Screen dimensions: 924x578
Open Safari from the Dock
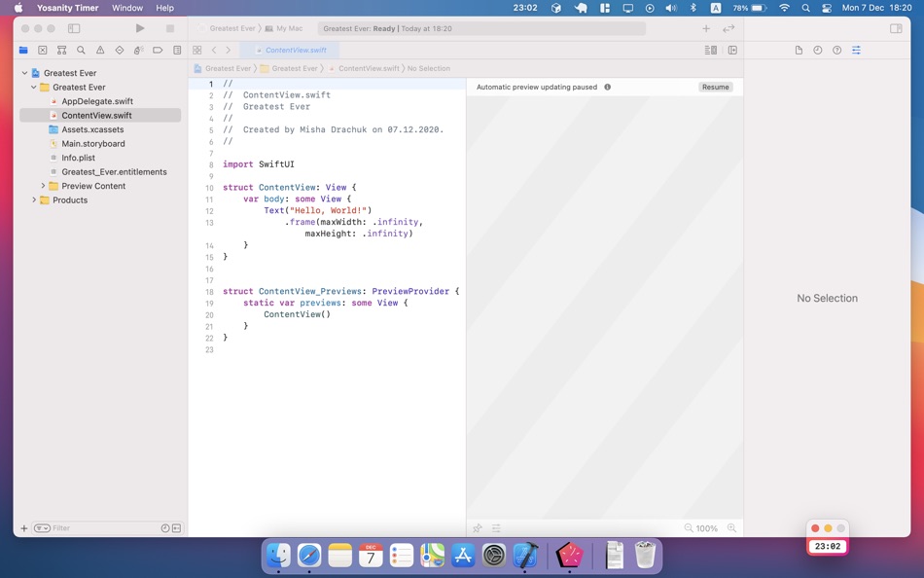point(309,556)
